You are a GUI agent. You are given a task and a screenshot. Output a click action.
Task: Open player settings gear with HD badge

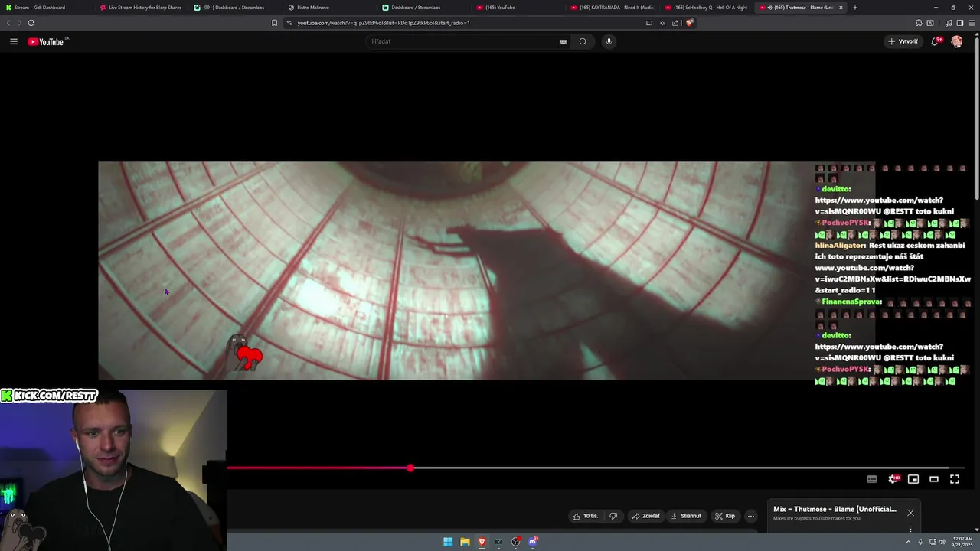pos(893,479)
